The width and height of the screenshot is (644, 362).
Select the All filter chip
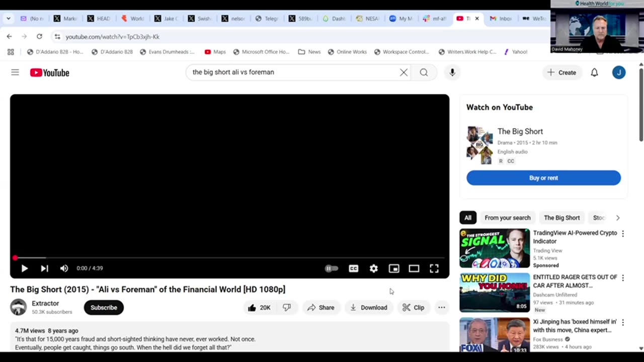point(468,218)
